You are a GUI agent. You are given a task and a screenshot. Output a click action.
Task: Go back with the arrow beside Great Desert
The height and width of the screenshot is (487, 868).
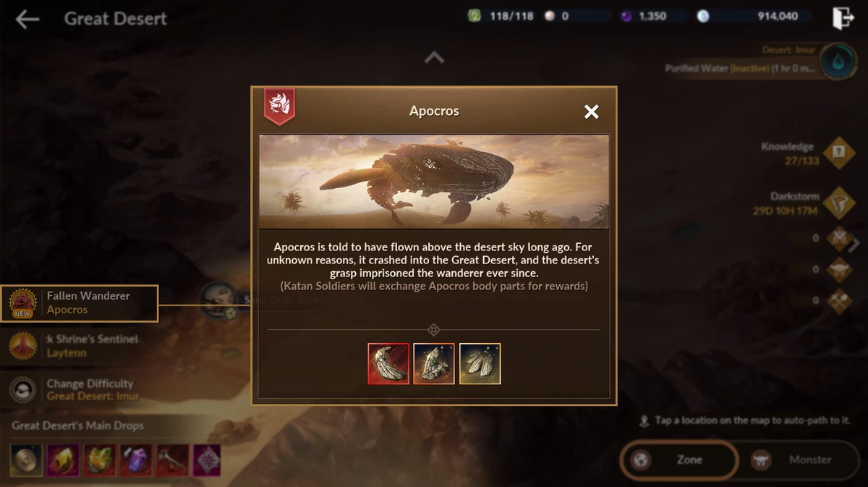point(27,19)
